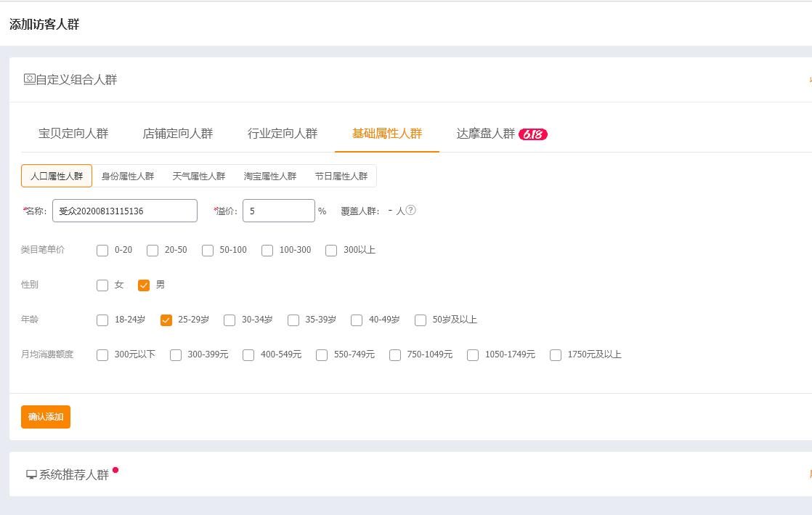Check the 50岁及以上 age option
The image size is (812, 515).
pos(421,320)
